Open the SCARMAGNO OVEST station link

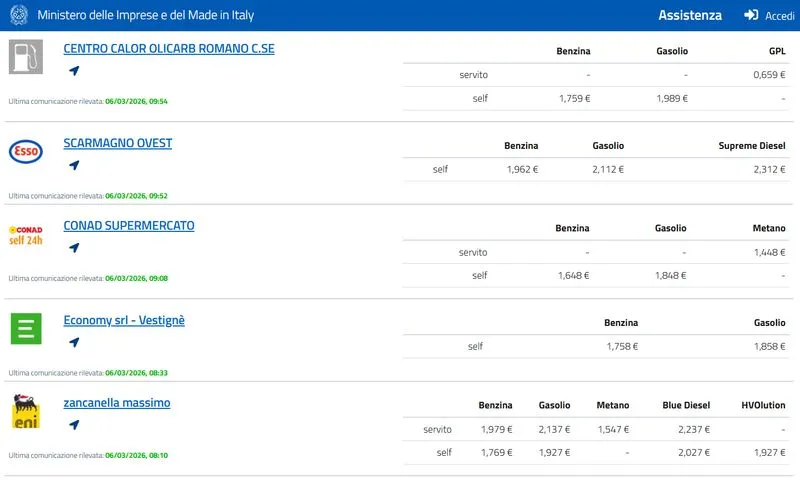click(x=117, y=143)
